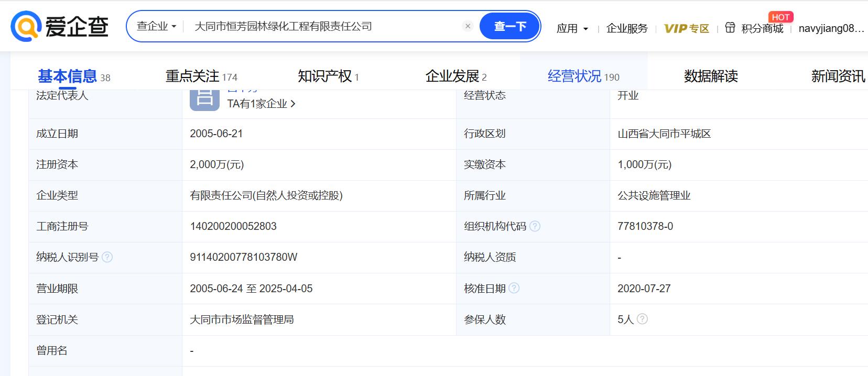The width and height of the screenshot is (868, 376).
Task: Click the 注册资本 value 2,000万(元)
Action: point(217,164)
